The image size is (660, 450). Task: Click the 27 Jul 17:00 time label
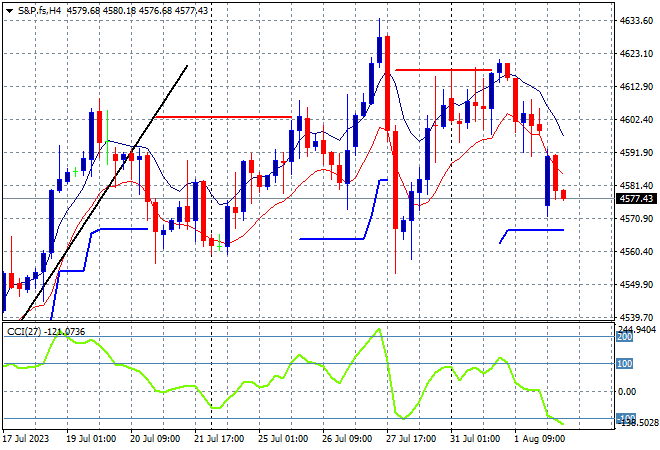(411, 439)
